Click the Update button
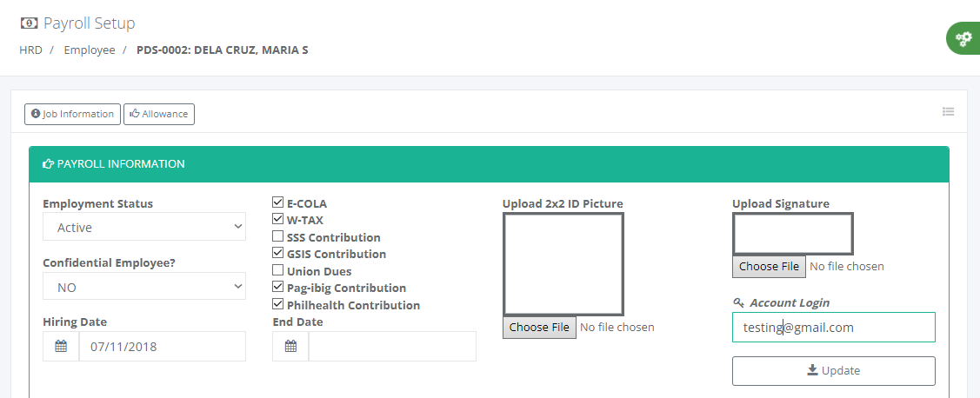 point(834,371)
